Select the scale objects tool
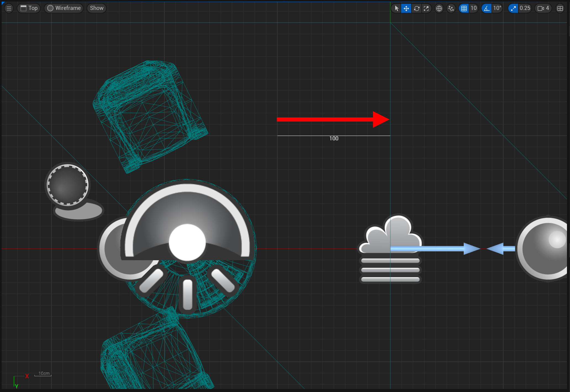 point(426,8)
